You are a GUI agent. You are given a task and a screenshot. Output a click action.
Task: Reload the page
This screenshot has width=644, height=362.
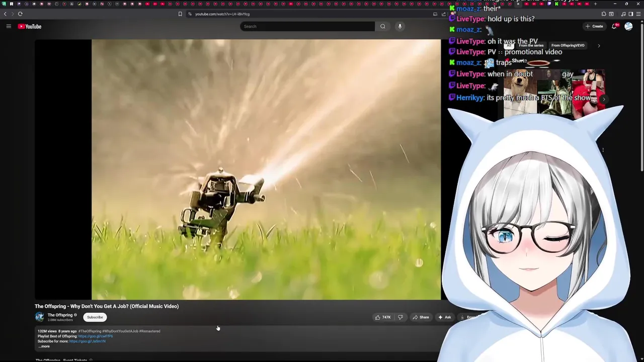click(x=20, y=14)
